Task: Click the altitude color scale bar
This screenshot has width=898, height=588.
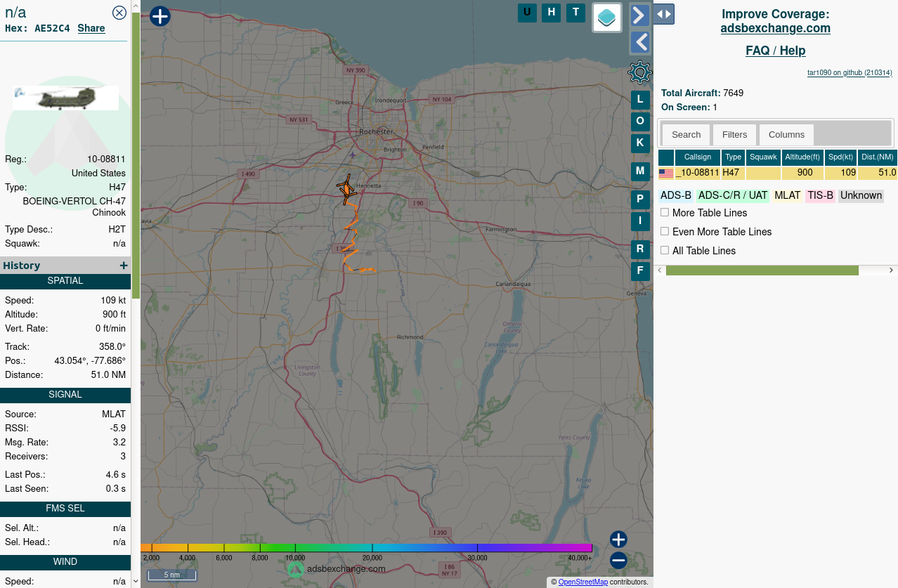Action: (366, 547)
